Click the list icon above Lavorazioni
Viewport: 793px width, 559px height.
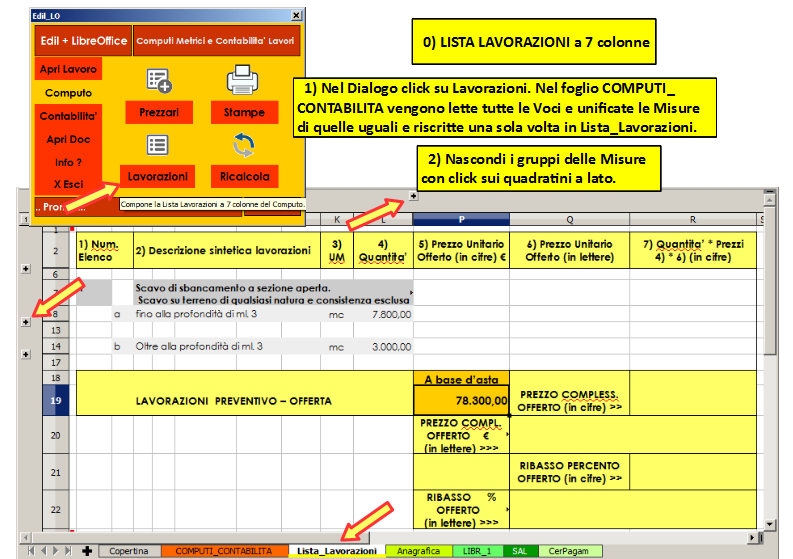pos(158,145)
